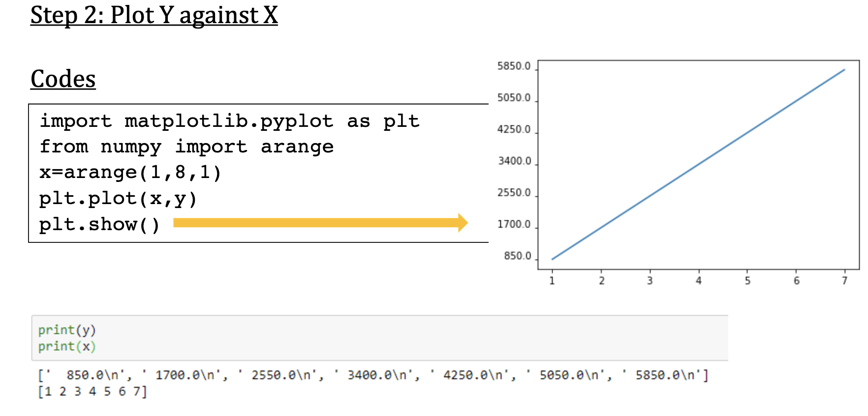Select the "import matplotlib.pyplot as plt" code line
Screen dimensions: 868x416
pos(229,121)
